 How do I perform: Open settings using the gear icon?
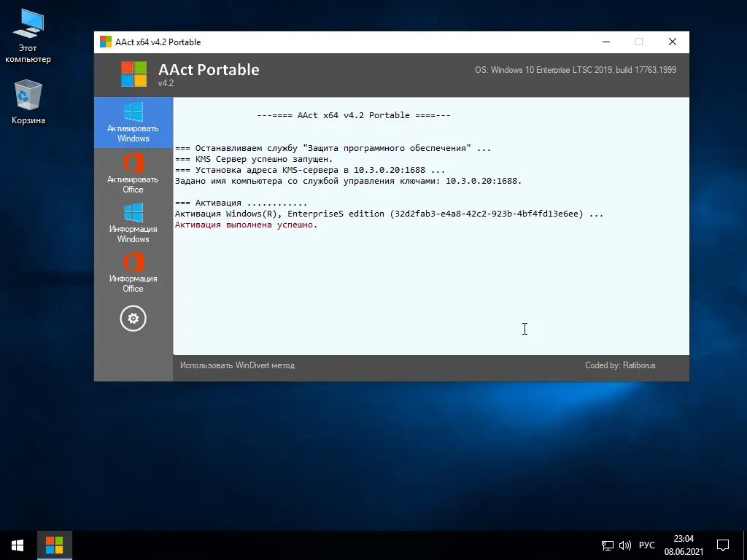tap(133, 319)
